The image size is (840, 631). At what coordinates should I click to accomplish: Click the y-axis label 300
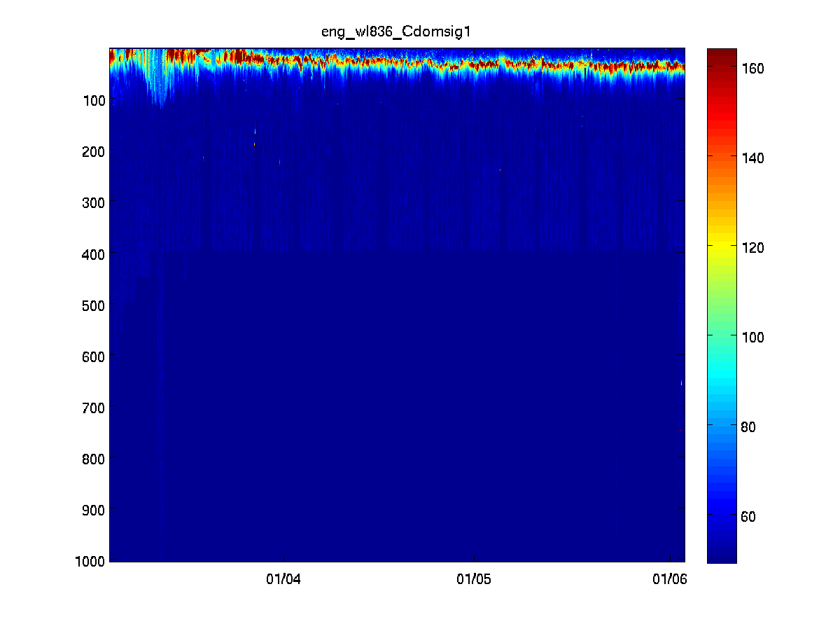click(95, 202)
